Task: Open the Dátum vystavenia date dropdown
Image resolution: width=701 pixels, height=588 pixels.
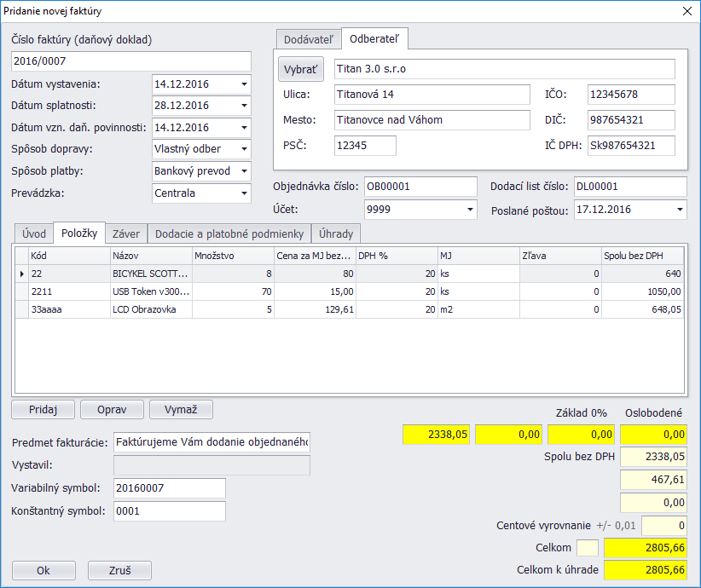Action: point(244,84)
